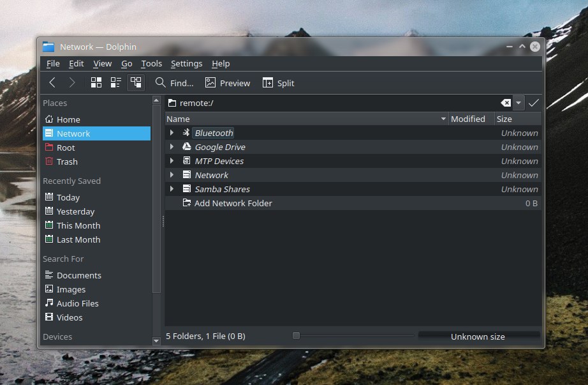Search for Audio Files
The width and height of the screenshot is (588, 385).
pyautogui.click(x=97, y=303)
